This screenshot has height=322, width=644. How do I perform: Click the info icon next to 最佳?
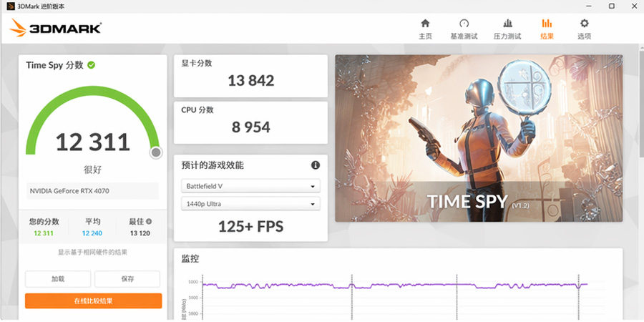[149, 221]
